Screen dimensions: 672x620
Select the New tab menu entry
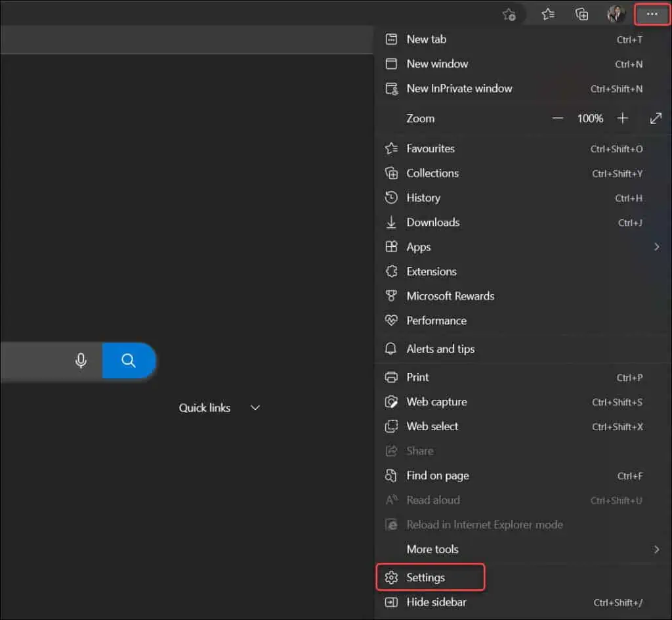pyautogui.click(x=523, y=39)
